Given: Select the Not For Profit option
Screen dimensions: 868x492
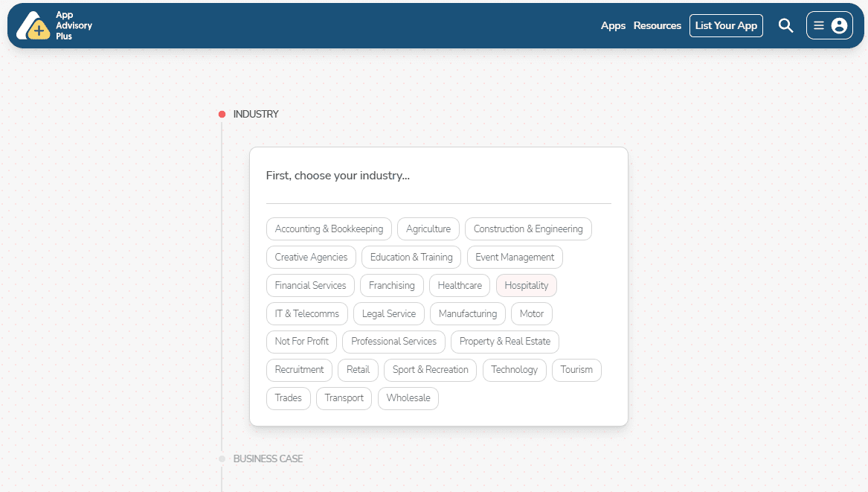Looking at the screenshot, I should pyautogui.click(x=301, y=342).
